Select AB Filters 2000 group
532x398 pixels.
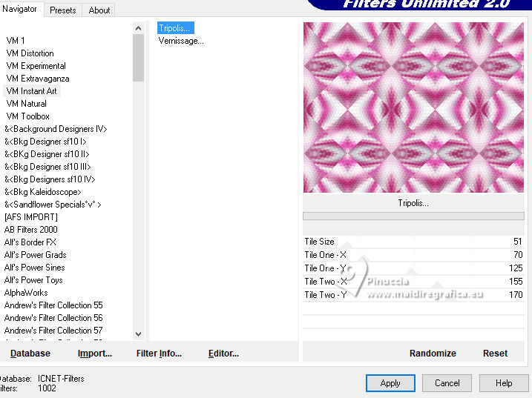click(x=31, y=230)
